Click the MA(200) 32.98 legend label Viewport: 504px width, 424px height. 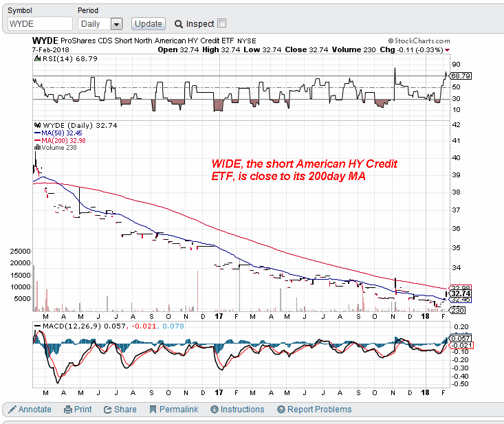(x=63, y=140)
